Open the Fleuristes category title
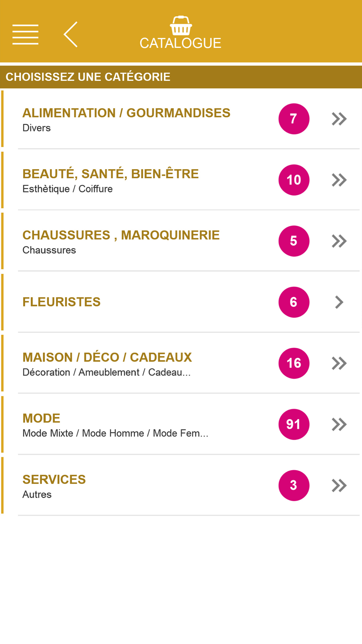The width and height of the screenshot is (362, 644). pos(62,302)
